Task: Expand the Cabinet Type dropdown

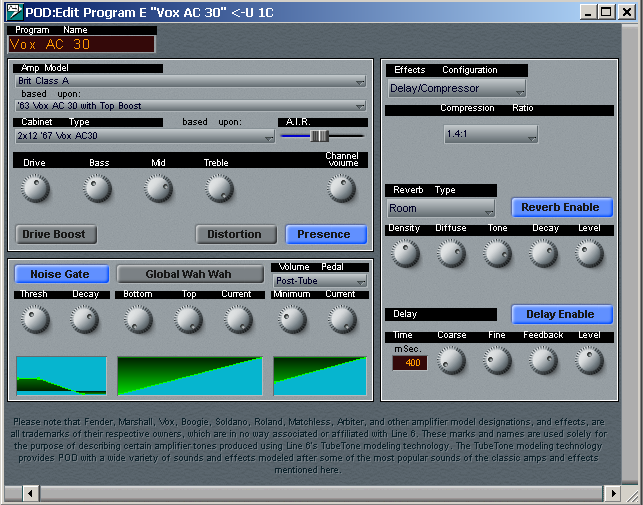Action: click(x=144, y=136)
